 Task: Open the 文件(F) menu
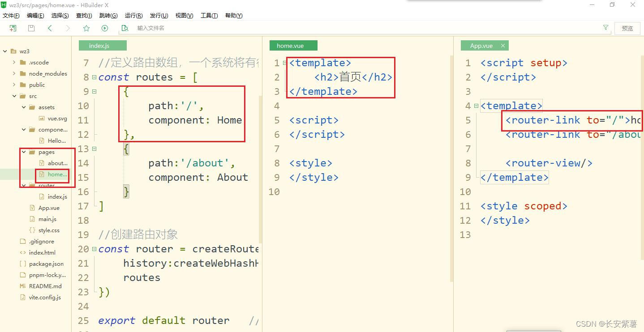[11, 15]
